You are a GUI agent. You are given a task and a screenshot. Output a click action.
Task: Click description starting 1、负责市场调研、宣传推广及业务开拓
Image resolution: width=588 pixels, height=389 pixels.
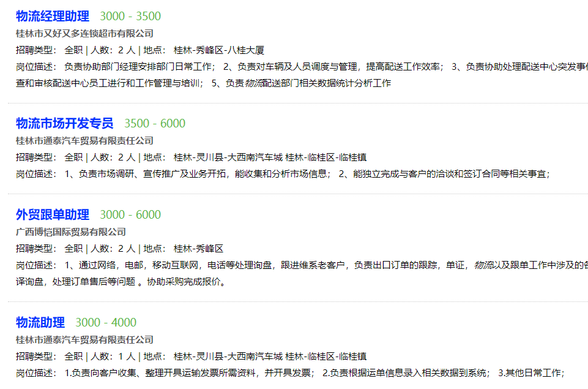(x=283, y=174)
